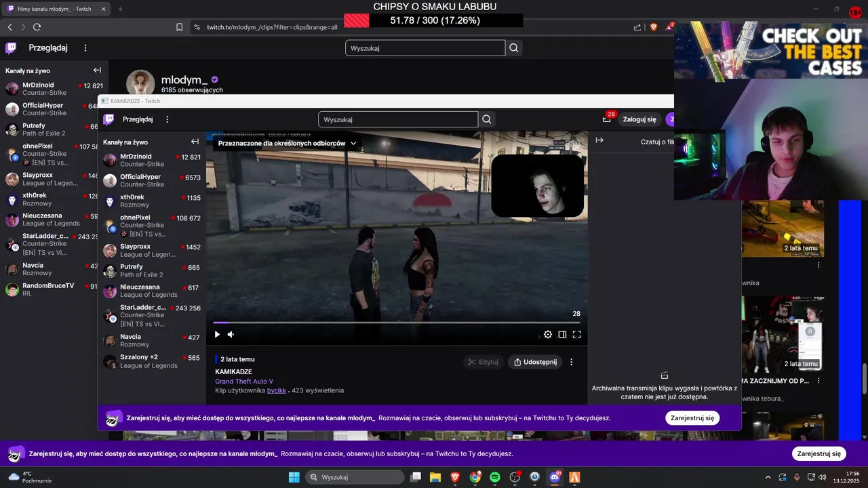Viewport: 868px width, 488px height.
Task: Go back with the browser back arrow
Action: [10, 27]
